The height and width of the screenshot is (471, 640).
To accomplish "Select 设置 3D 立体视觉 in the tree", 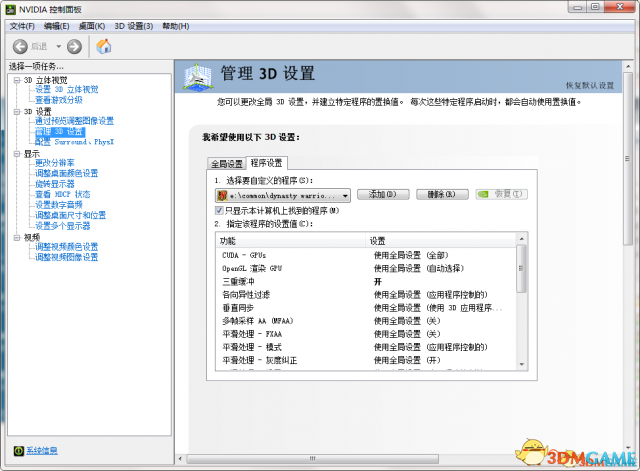I will pos(67,90).
